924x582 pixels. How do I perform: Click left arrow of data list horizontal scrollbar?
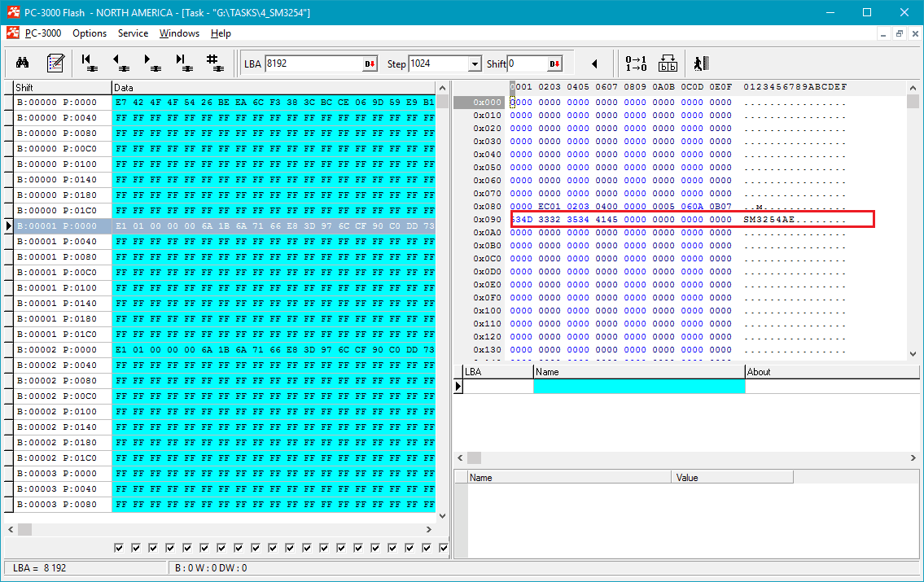(x=11, y=530)
